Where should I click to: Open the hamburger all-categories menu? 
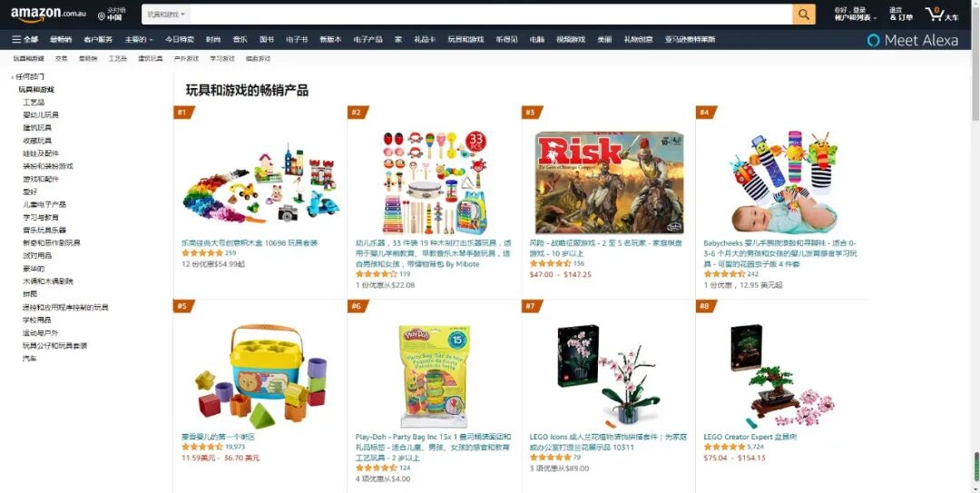[x=16, y=39]
